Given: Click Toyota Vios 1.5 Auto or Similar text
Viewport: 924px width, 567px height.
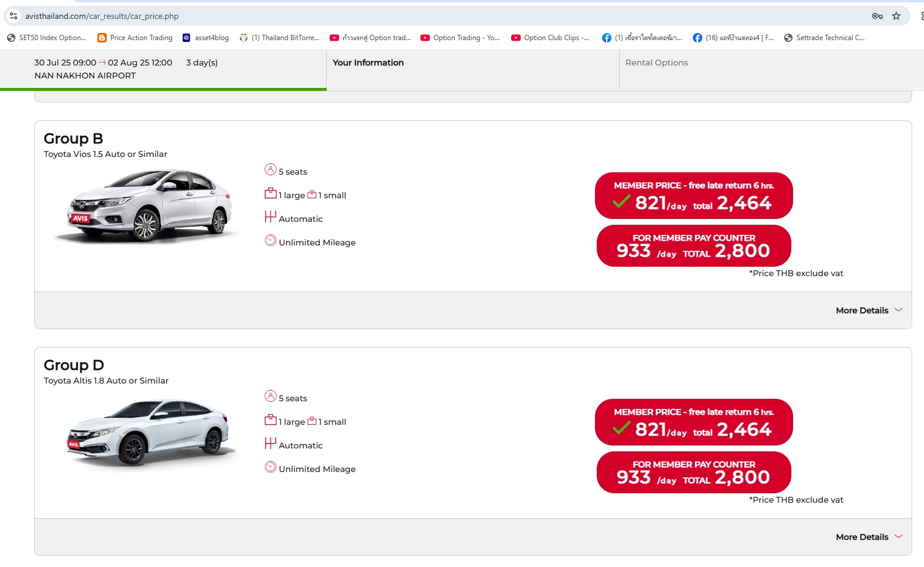Looking at the screenshot, I should click(106, 154).
